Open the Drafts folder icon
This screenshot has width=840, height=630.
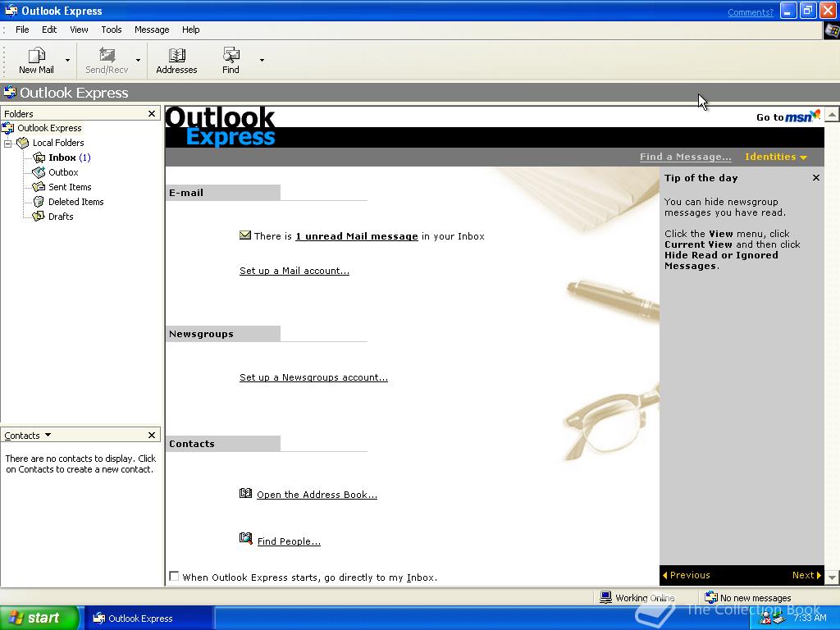point(39,217)
